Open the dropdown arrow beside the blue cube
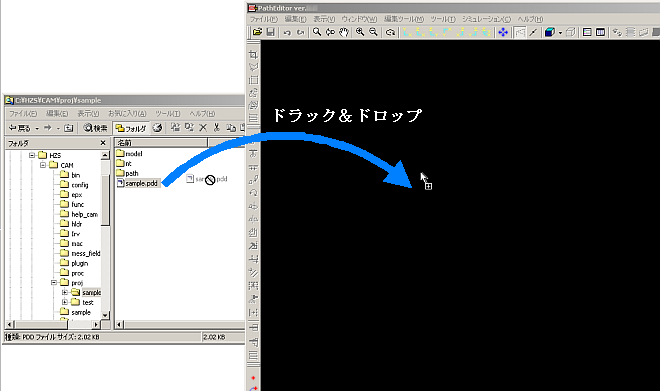 [560, 32]
